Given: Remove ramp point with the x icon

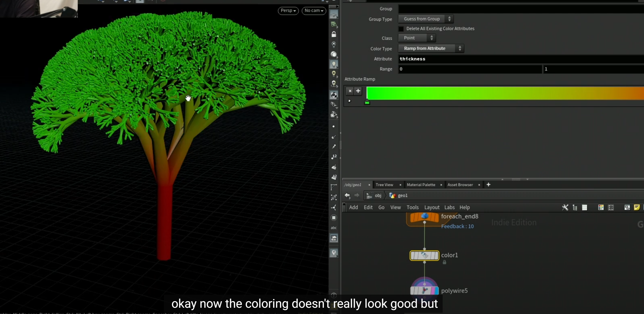Looking at the screenshot, I should click(350, 91).
